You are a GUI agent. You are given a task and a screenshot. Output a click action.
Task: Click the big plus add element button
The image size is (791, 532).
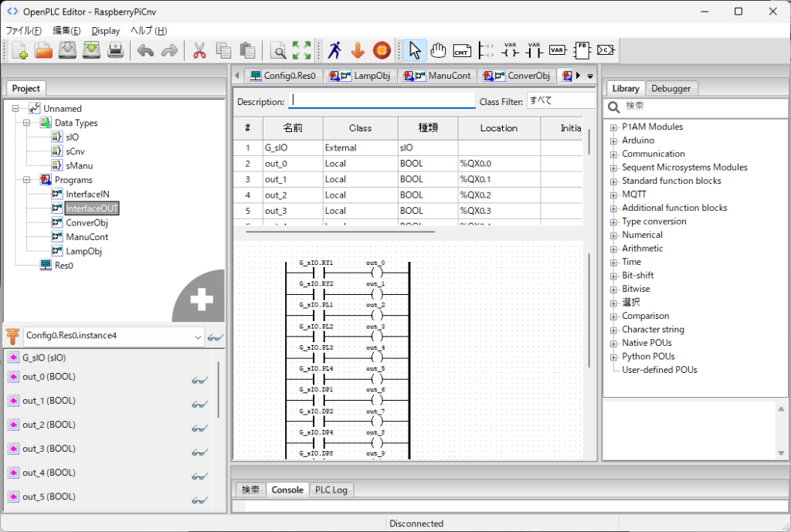point(202,299)
